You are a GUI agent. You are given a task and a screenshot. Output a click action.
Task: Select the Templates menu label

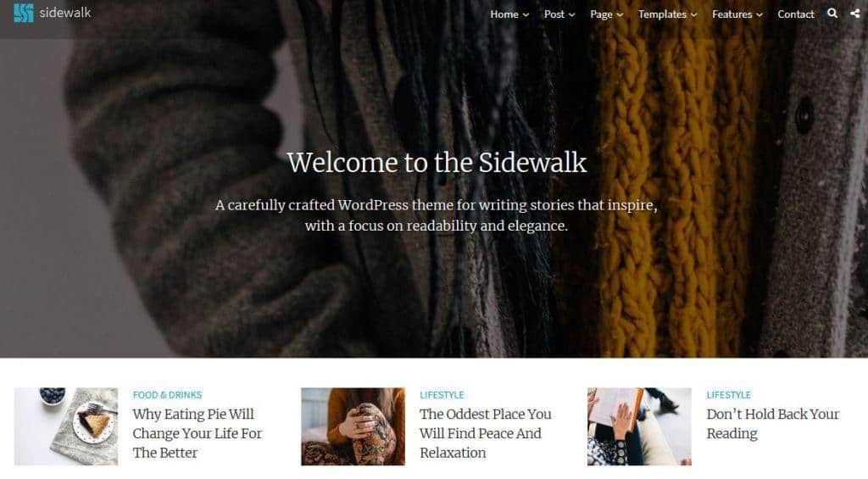(662, 14)
